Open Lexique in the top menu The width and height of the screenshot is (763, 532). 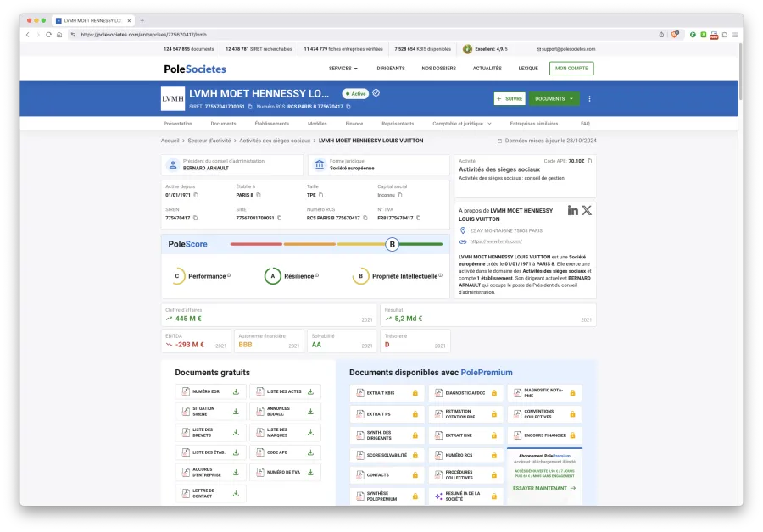pyautogui.click(x=528, y=69)
